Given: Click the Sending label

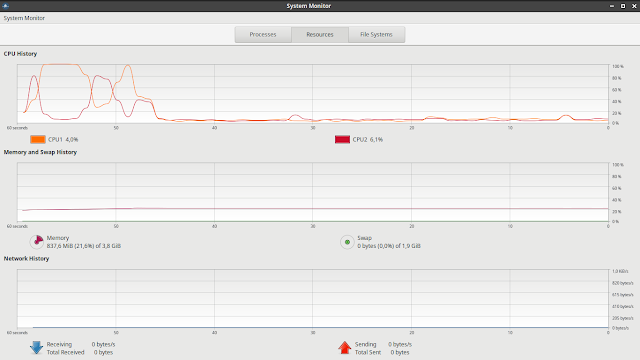Looking at the screenshot, I should click(x=366, y=344).
